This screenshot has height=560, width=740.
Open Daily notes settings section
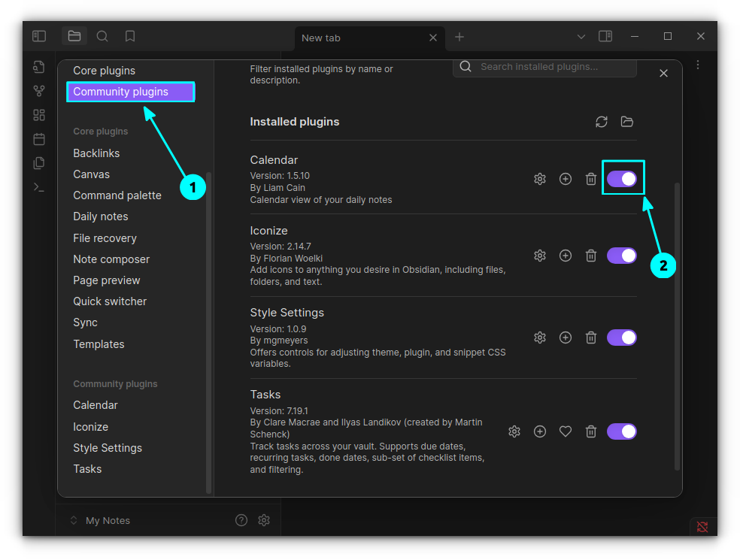pyautogui.click(x=101, y=216)
